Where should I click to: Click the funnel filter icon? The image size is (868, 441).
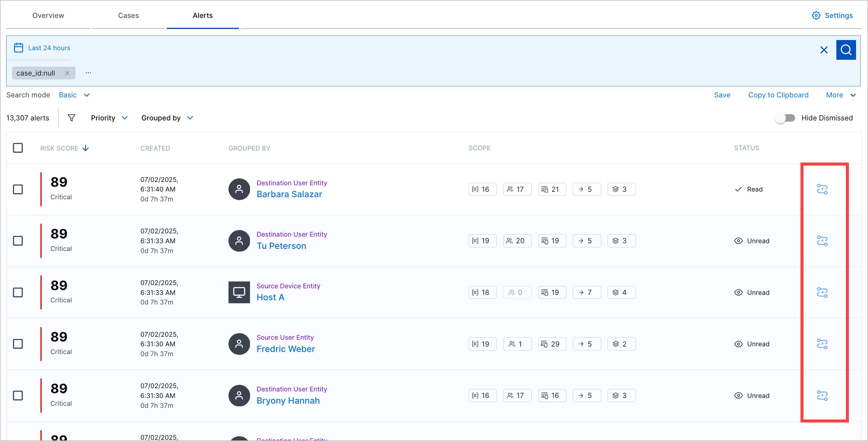click(71, 118)
